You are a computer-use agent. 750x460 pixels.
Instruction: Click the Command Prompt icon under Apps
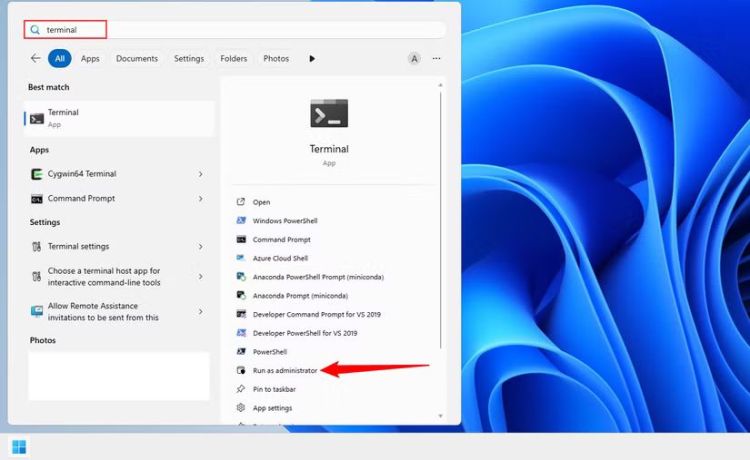point(37,199)
